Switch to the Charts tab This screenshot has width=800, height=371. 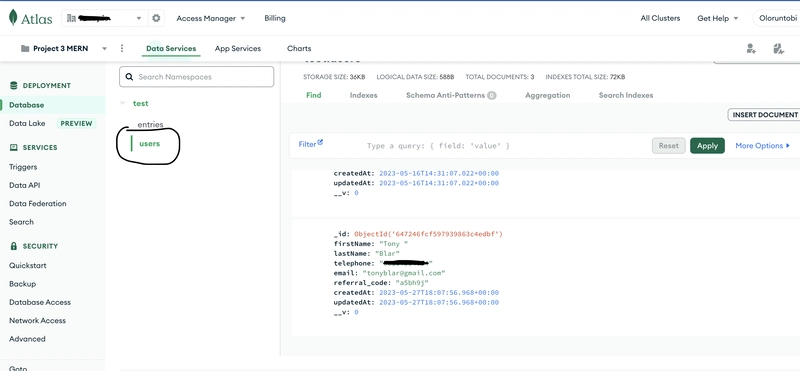pyautogui.click(x=299, y=48)
